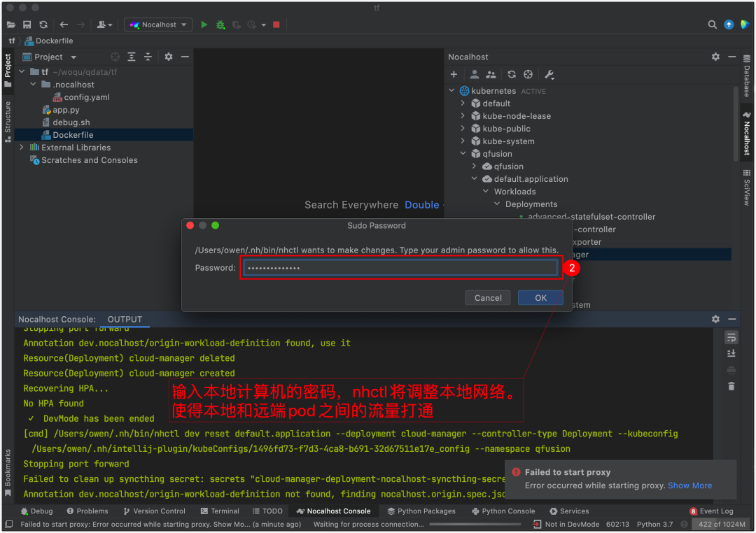Click Show More in proxy error notification
756x533 pixels.
click(x=689, y=485)
